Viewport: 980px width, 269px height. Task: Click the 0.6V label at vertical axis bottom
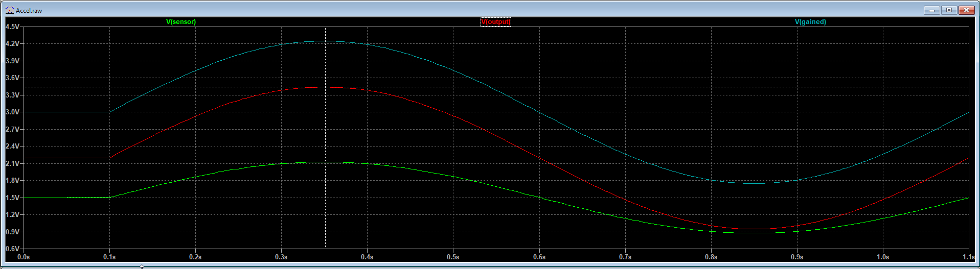pos(12,249)
